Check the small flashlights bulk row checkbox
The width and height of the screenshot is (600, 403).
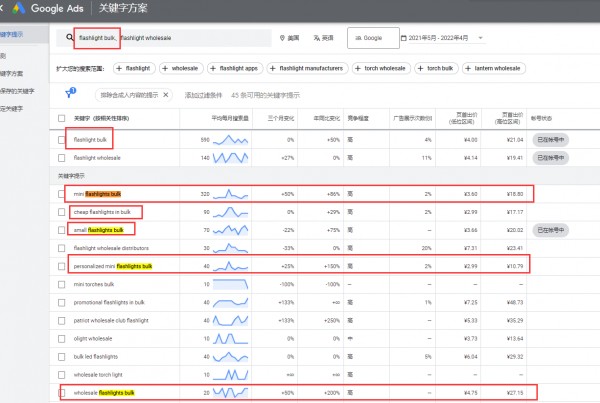tap(61, 230)
